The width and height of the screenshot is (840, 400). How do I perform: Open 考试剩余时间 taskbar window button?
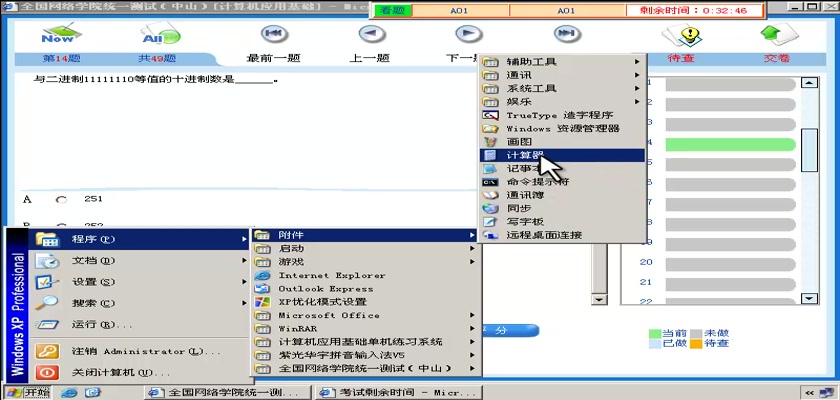click(x=399, y=393)
